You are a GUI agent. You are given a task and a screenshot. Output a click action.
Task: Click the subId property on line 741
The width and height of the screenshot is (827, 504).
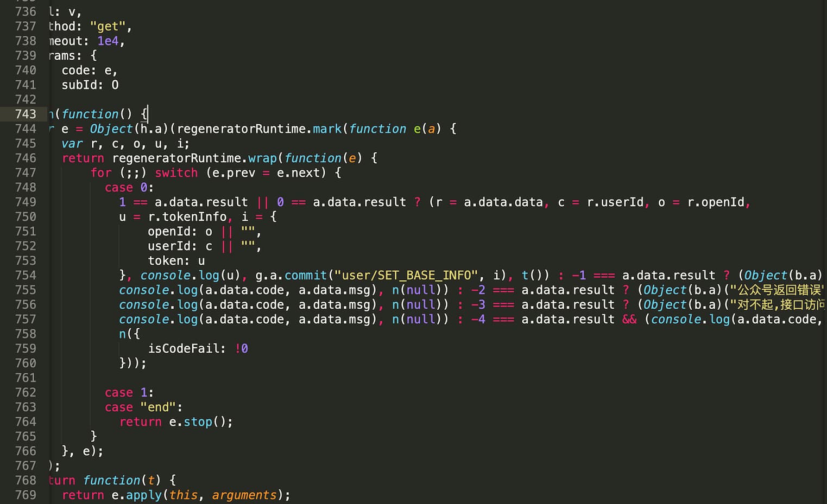[81, 85]
